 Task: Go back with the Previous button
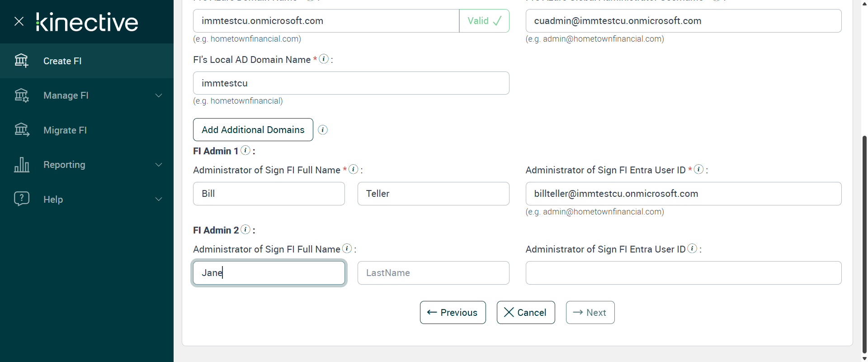click(453, 313)
